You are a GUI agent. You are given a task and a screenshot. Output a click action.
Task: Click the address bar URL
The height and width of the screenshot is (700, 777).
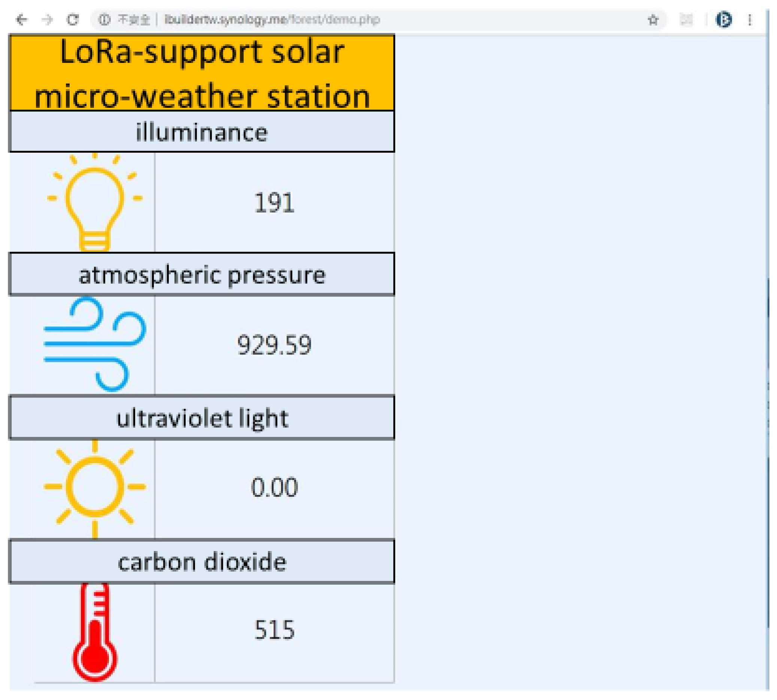[271, 19]
